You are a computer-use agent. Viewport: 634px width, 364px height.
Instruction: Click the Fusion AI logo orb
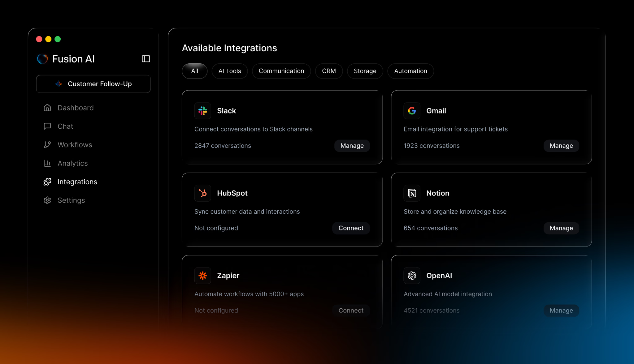coord(42,59)
